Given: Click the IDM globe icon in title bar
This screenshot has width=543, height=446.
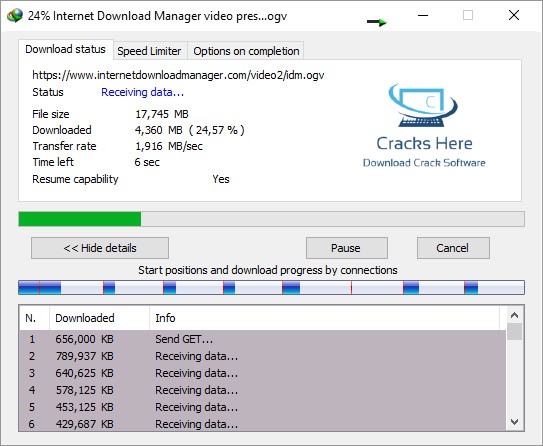Looking at the screenshot, I should coord(15,16).
